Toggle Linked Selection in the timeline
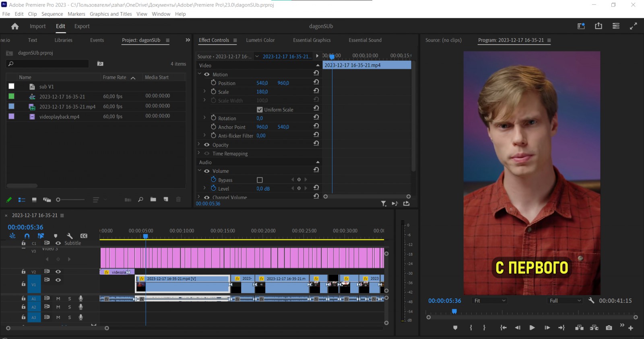This screenshot has height=339, width=644. click(41, 236)
